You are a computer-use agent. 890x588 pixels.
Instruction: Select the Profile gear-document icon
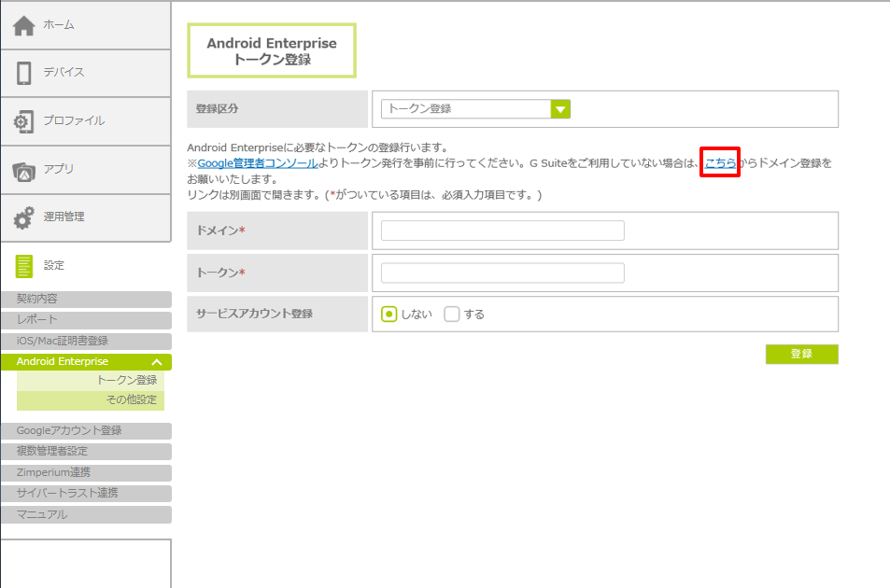[x=24, y=121]
